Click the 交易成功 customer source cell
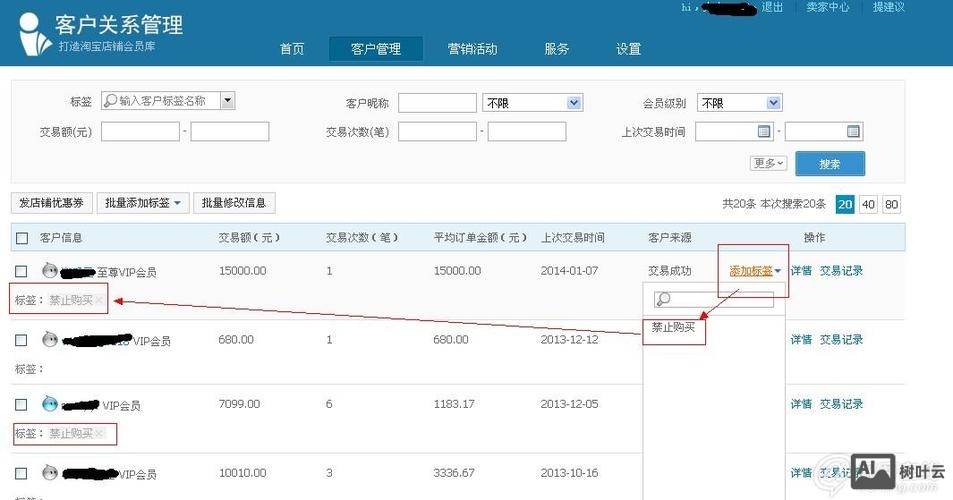953x500 pixels. point(670,271)
